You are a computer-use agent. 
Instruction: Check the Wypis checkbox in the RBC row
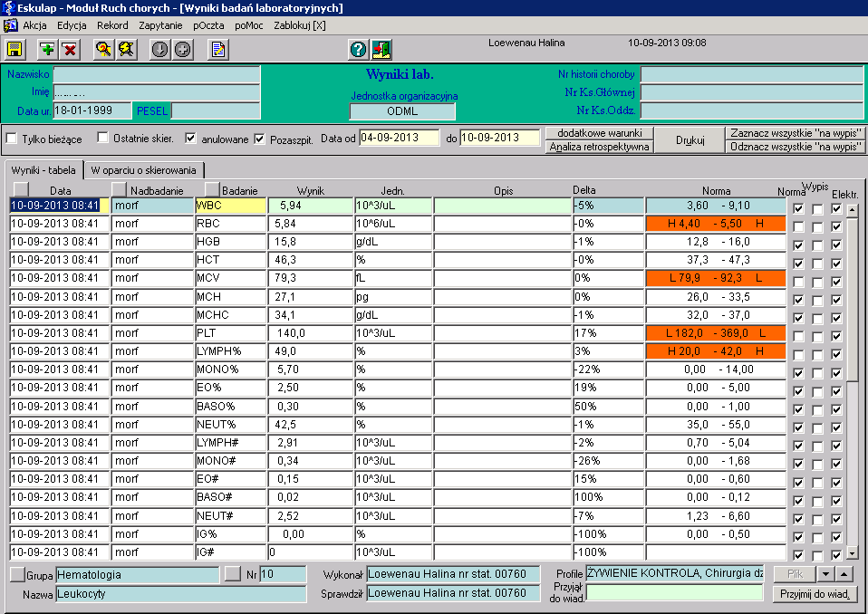coord(817,227)
